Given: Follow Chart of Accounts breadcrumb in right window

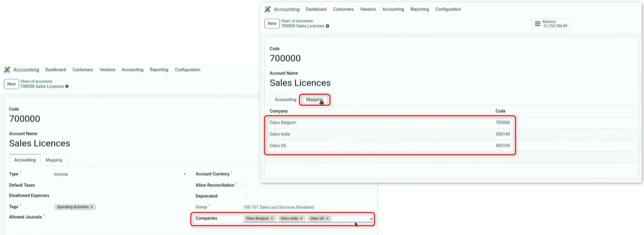Looking at the screenshot, I should click(297, 21).
